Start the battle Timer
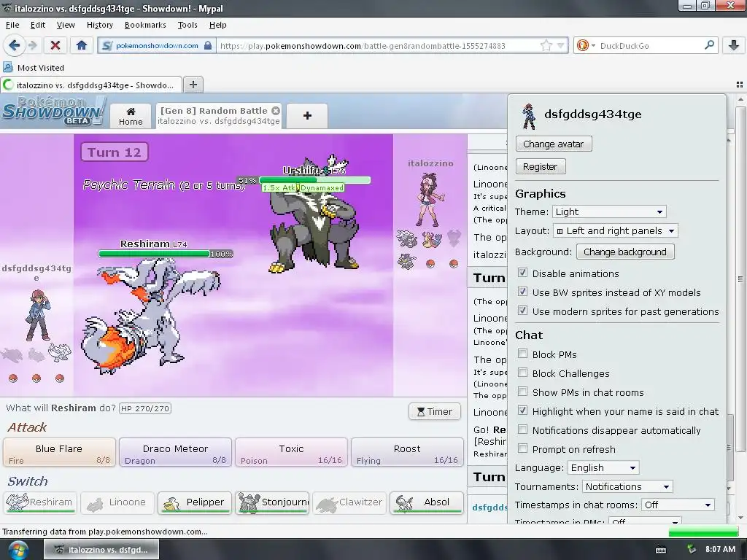The image size is (747, 560). coord(435,412)
